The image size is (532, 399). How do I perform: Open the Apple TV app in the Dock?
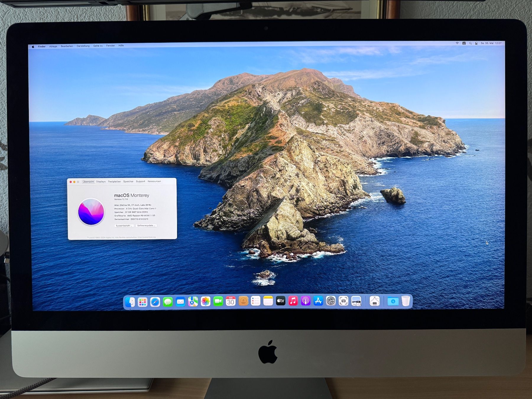280,301
